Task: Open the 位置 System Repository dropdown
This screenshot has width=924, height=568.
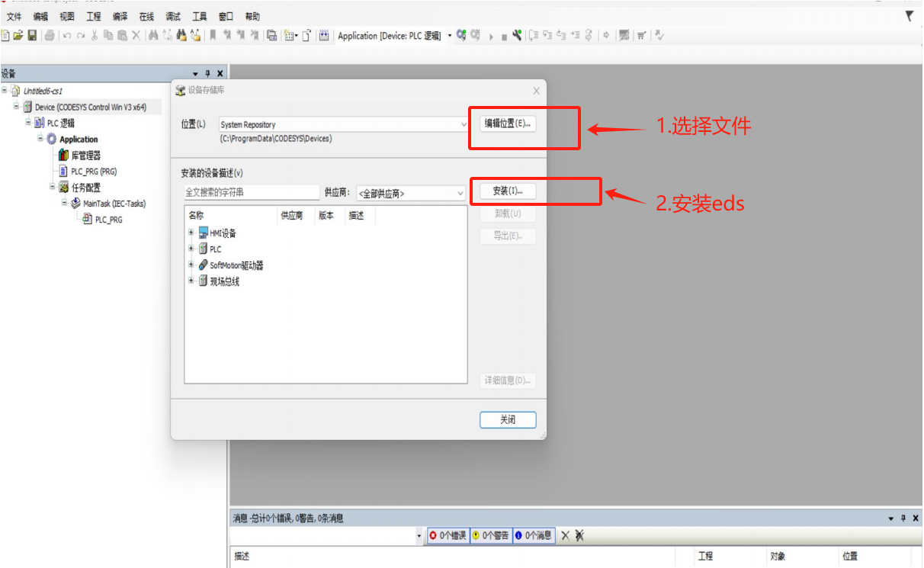Action: click(464, 124)
